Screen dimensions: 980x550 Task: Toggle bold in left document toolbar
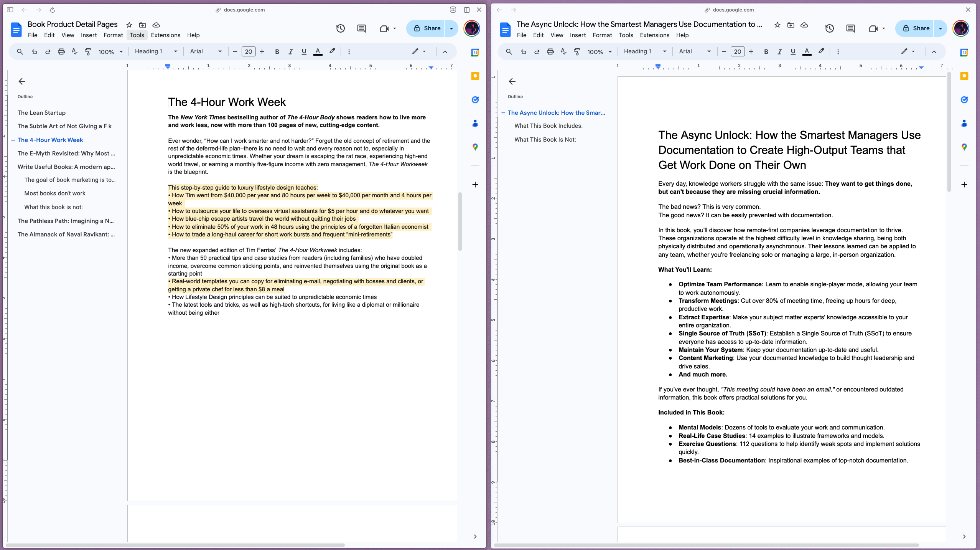click(x=277, y=51)
